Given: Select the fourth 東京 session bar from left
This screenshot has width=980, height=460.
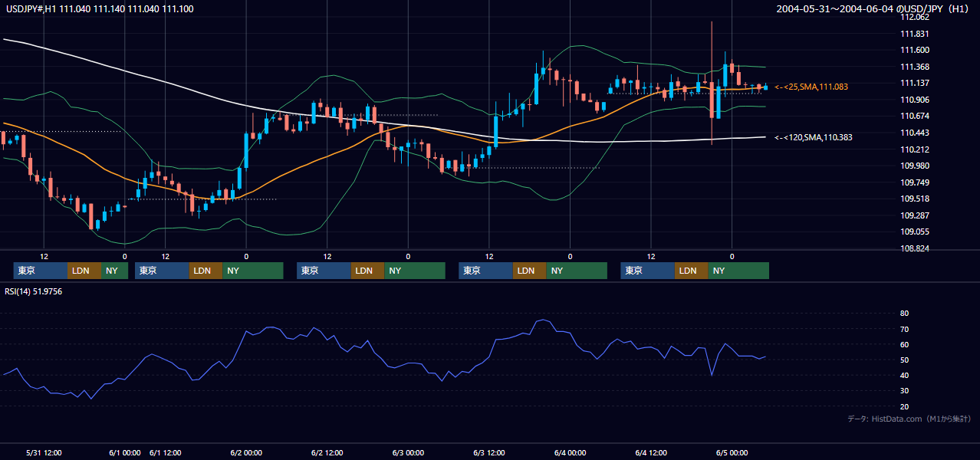Looking at the screenshot, I should coord(486,271).
